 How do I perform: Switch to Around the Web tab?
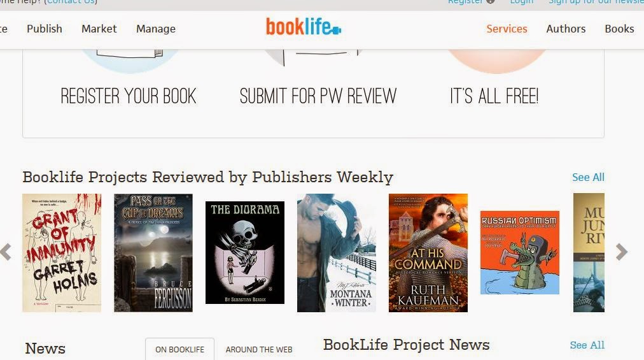tap(259, 349)
